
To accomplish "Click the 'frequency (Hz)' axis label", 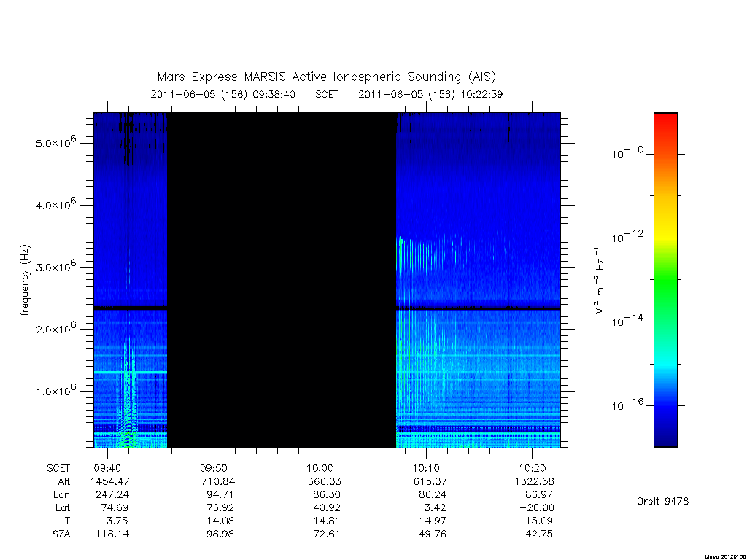I will coord(26,281).
